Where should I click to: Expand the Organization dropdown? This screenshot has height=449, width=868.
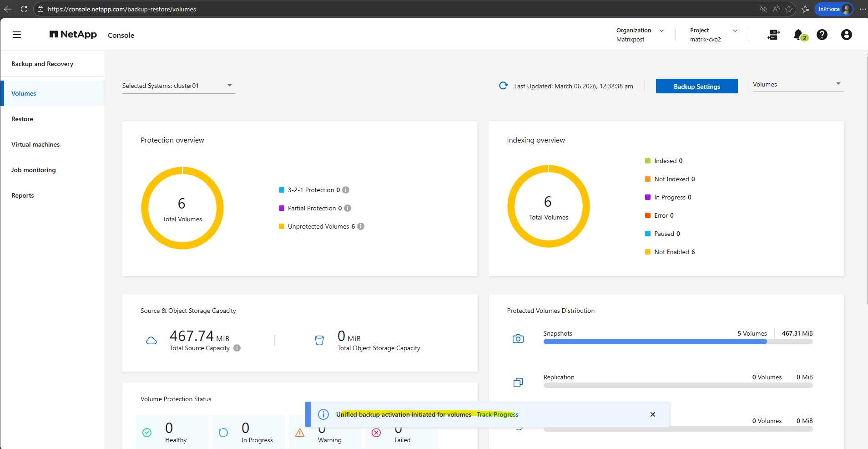click(x=661, y=31)
